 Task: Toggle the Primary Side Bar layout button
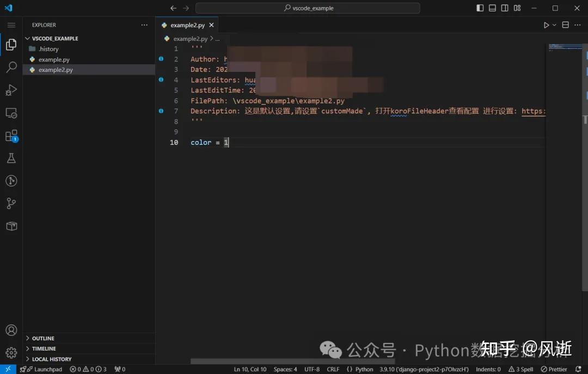(480, 8)
